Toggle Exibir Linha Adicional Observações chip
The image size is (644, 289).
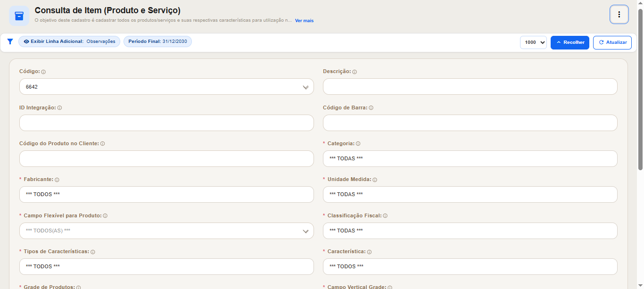coord(69,41)
